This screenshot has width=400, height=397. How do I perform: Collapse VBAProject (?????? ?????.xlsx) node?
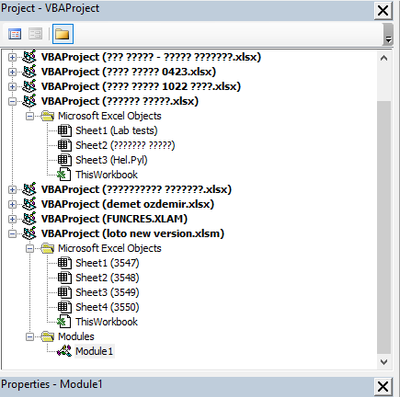pyautogui.click(x=12, y=101)
